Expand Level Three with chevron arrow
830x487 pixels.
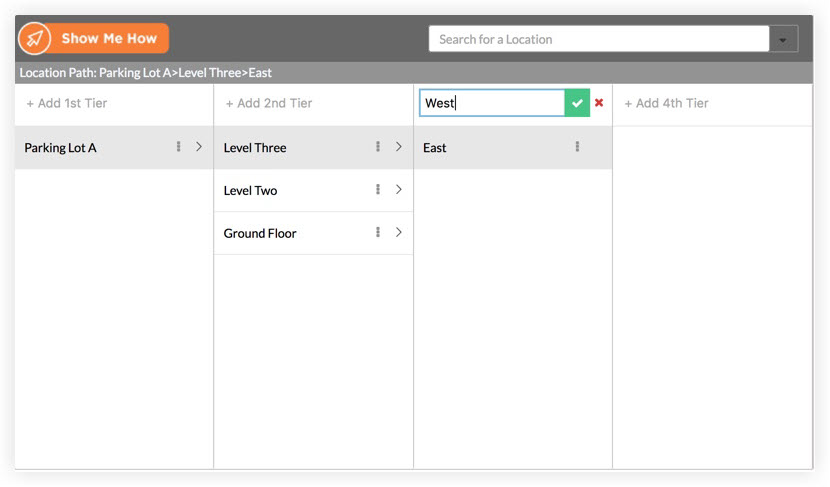(398, 147)
